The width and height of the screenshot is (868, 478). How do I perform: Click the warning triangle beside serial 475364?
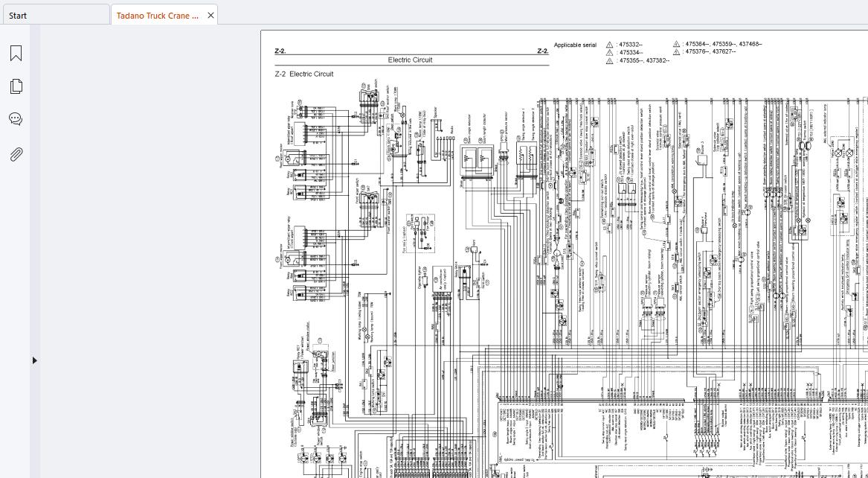click(675, 44)
